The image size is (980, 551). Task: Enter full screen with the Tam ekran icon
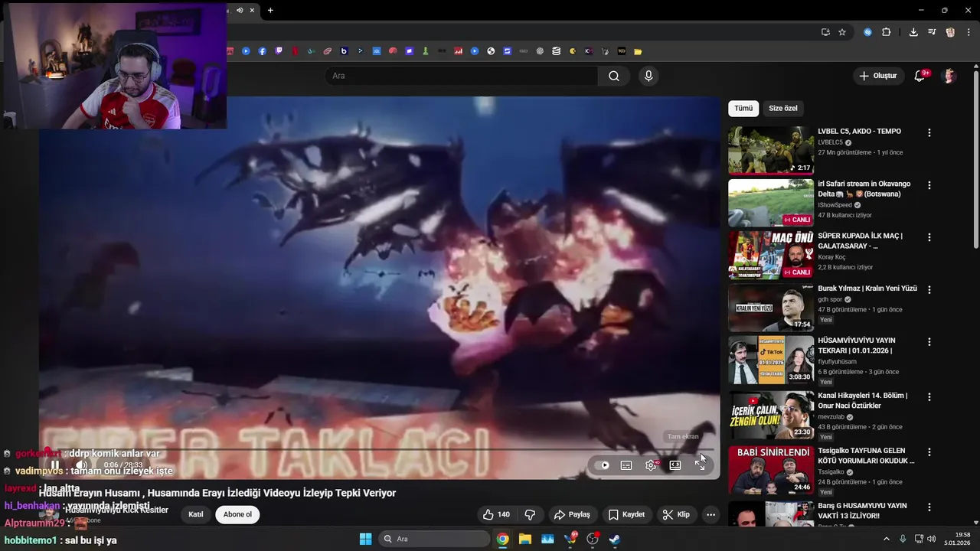click(700, 465)
